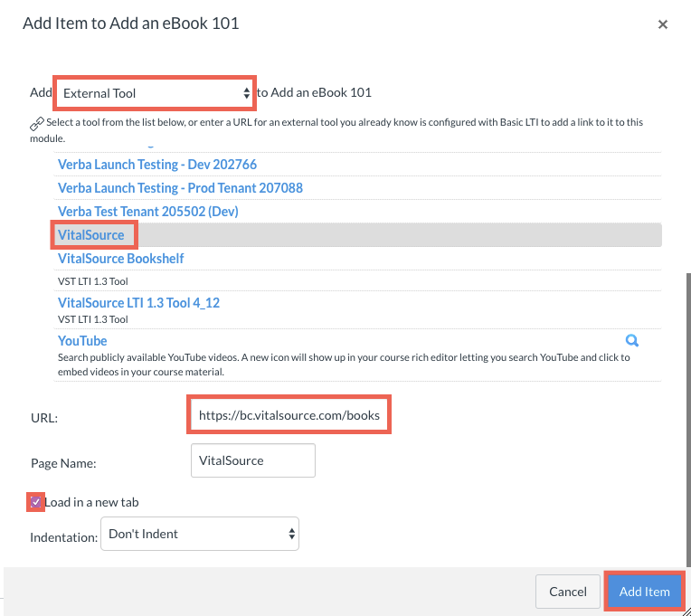The image size is (691, 616).
Task: Click the Page Name field
Action: (253, 460)
